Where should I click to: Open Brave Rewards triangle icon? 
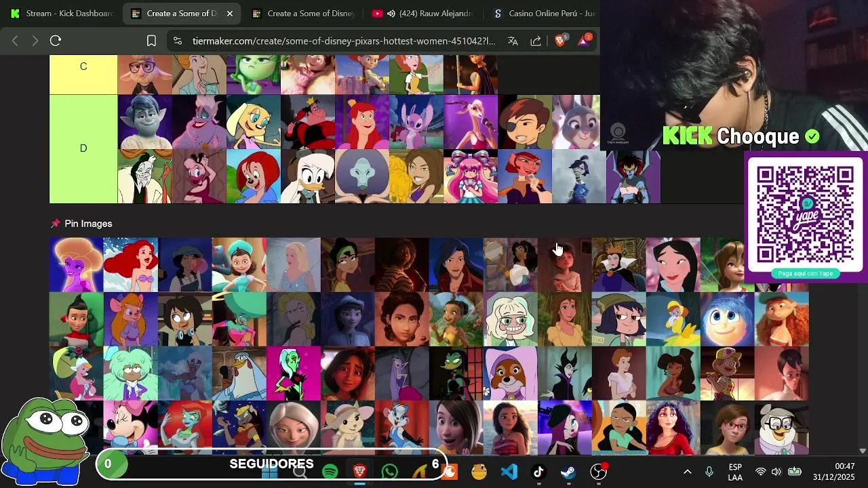tap(584, 40)
